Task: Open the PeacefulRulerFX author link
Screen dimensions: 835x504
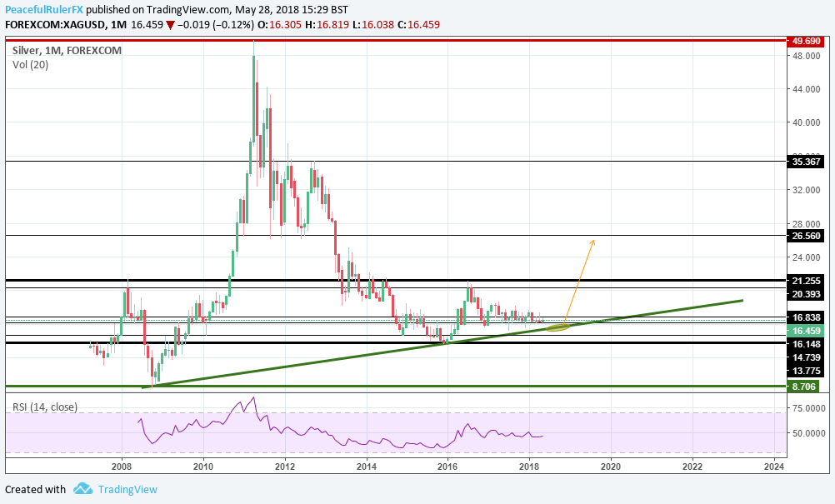Action: [x=43, y=9]
